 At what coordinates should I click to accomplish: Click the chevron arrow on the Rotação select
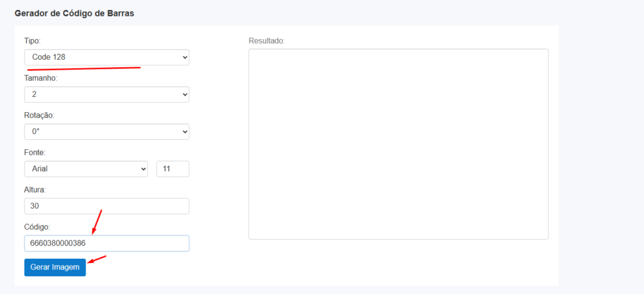(x=184, y=132)
